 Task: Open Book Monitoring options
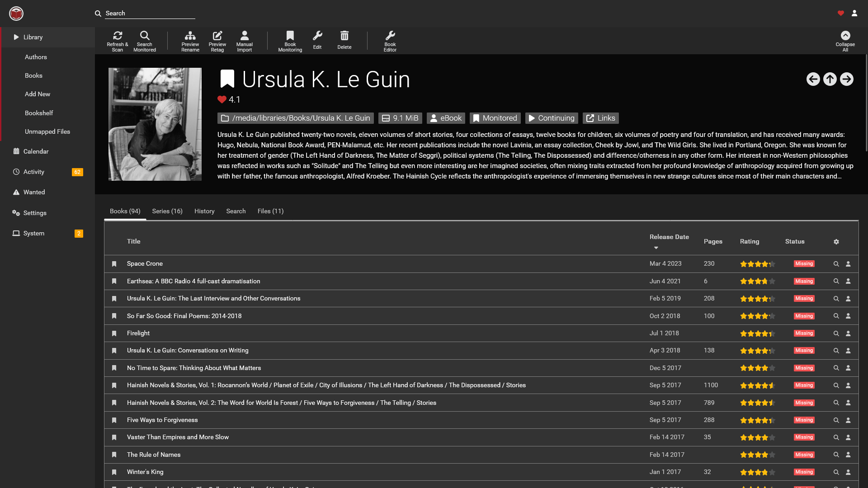point(290,41)
